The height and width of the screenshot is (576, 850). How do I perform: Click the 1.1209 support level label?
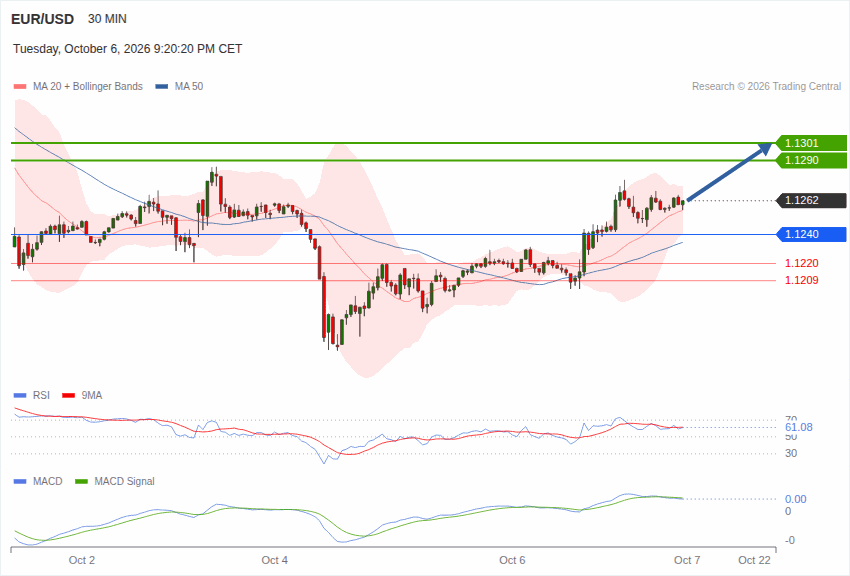(802, 280)
